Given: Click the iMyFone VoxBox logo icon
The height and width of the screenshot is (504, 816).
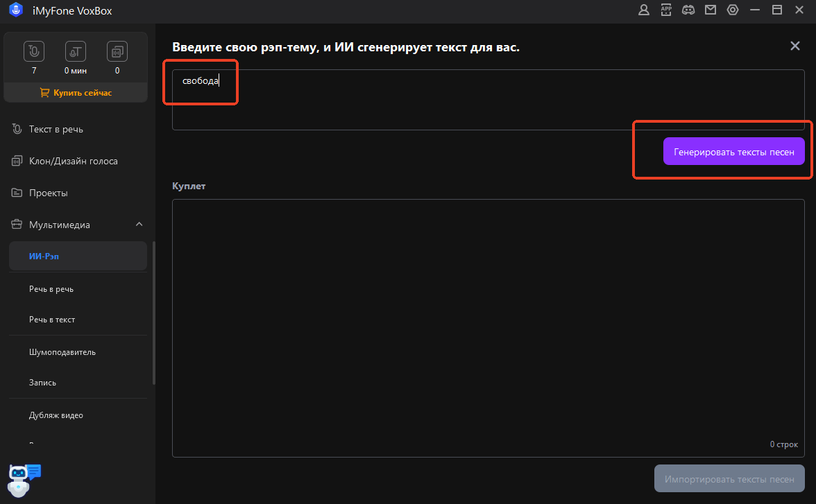Looking at the screenshot, I should click(16, 10).
